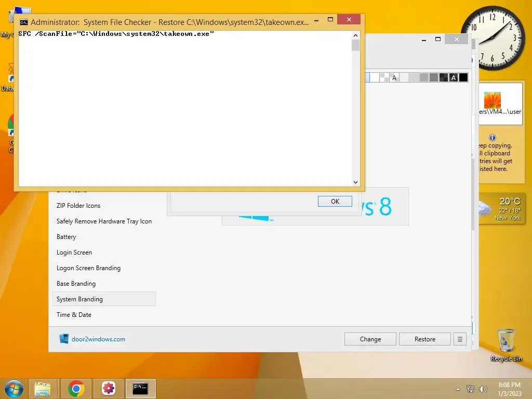Maximize the background customizer window
Image resolution: width=532 pixels, height=399 pixels.
tap(438, 39)
